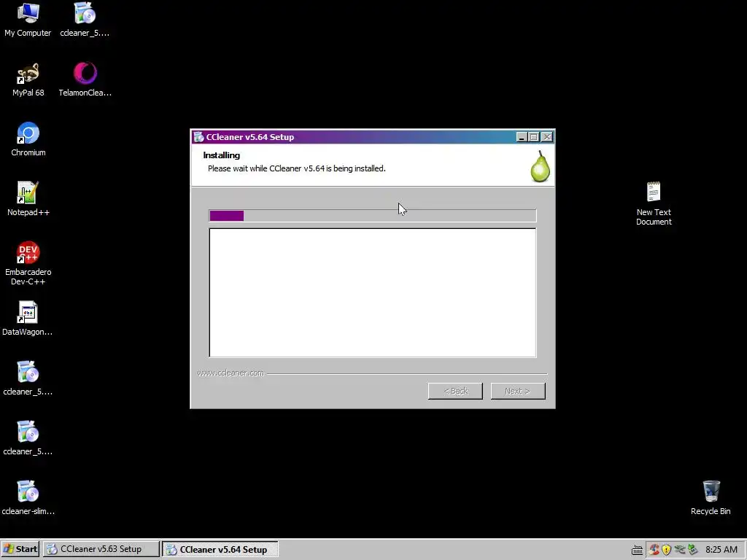Open the on-screen keyboard tray icon
Screen dimensions: 747x560
[637, 550]
